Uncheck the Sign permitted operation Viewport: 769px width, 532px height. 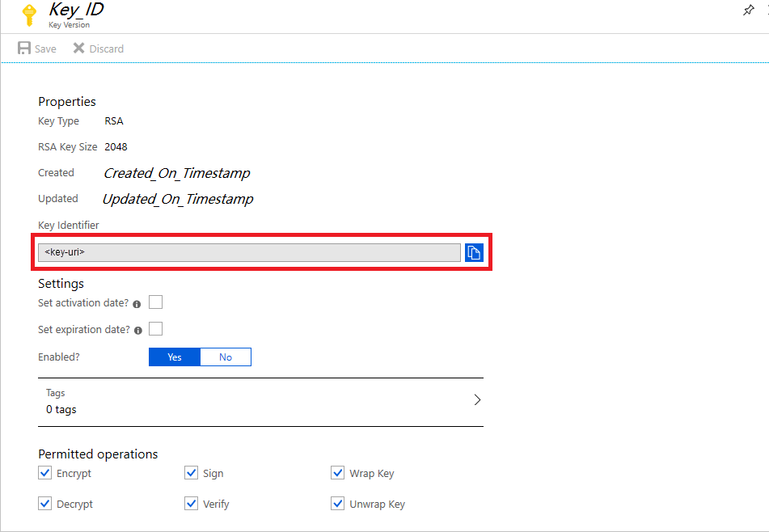click(192, 473)
